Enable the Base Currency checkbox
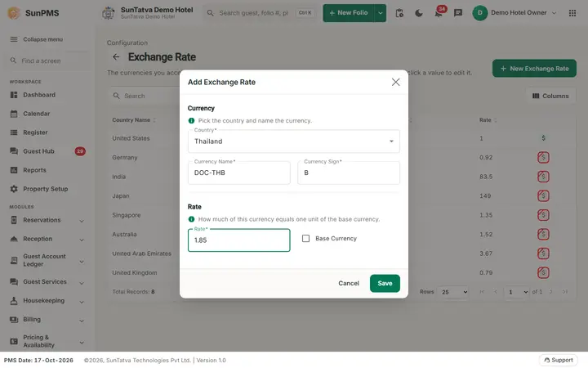 pyautogui.click(x=305, y=239)
